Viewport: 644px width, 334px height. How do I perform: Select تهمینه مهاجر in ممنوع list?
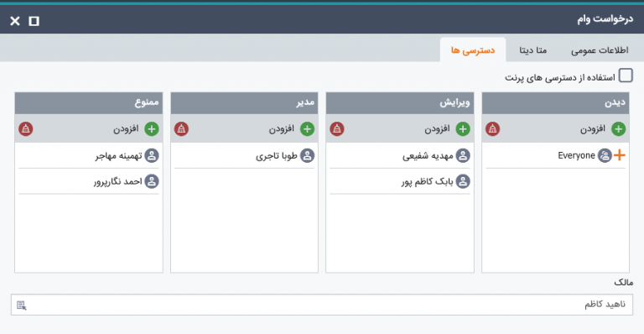point(88,156)
